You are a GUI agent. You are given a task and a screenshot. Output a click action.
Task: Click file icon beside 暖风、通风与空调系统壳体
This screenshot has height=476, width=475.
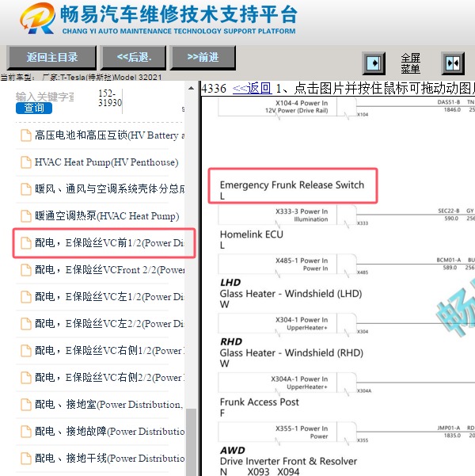tap(26, 189)
